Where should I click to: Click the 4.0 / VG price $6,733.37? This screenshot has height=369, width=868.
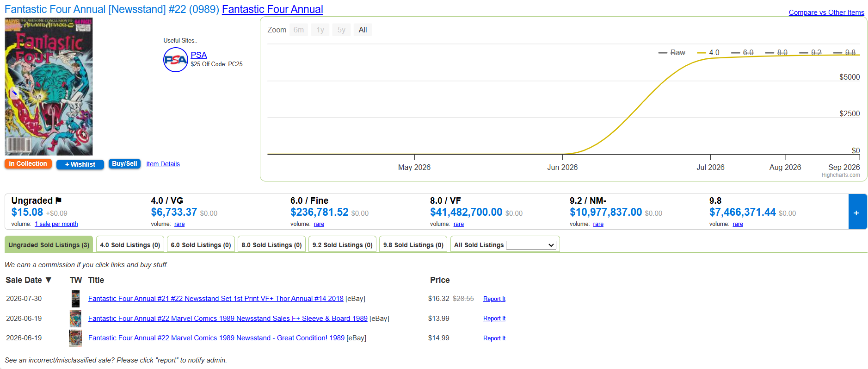(x=174, y=212)
